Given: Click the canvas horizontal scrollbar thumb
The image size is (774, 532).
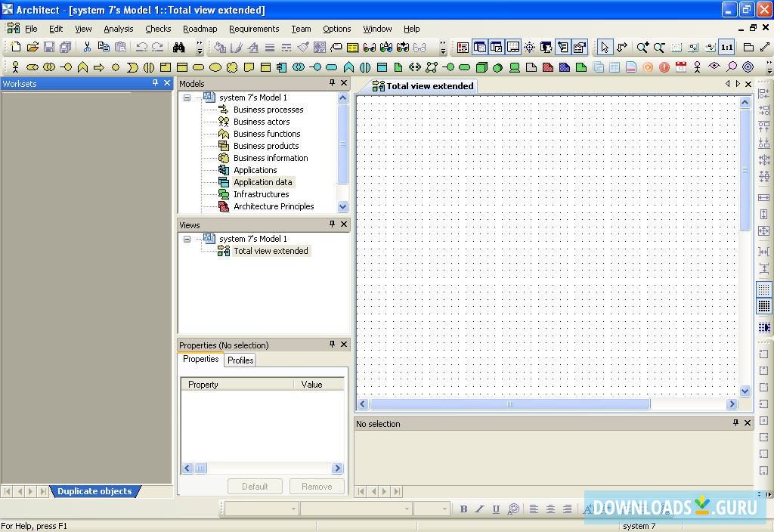Looking at the screenshot, I should pyautogui.click(x=509, y=404).
